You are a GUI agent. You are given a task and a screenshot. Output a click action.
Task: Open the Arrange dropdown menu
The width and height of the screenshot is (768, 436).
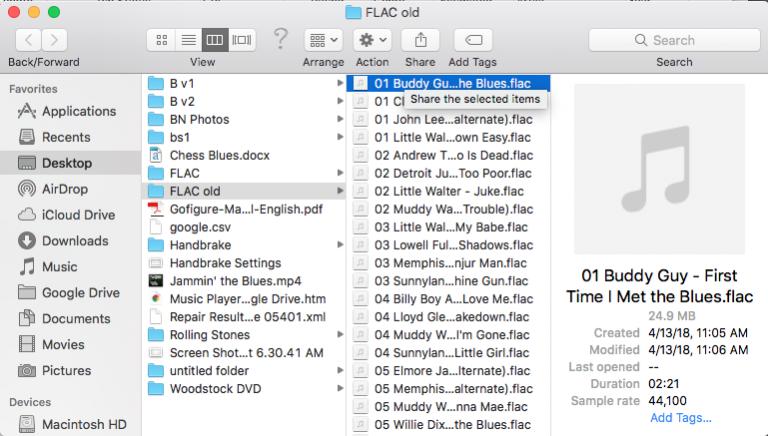(x=323, y=40)
